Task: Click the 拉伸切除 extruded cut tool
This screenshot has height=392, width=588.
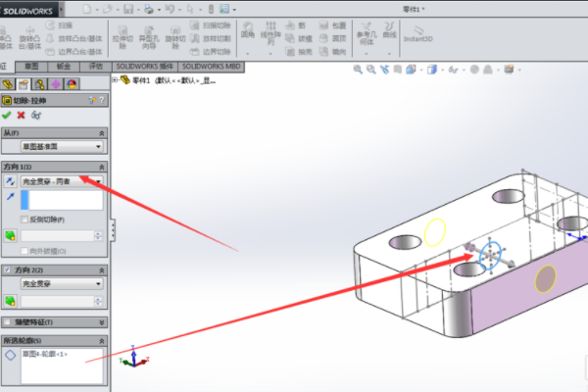Action: click(x=122, y=38)
